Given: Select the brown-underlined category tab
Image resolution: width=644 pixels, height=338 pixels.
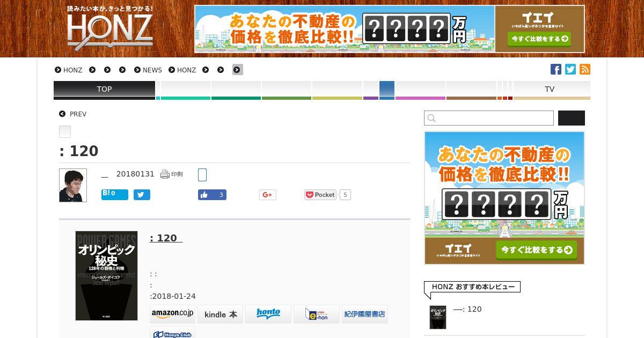Looking at the screenshot, I should [471, 90].
